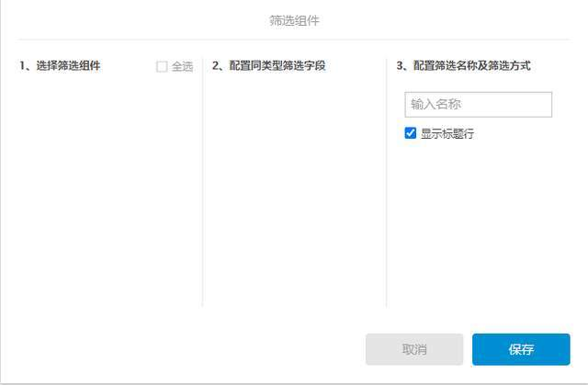Click the 取消 cancel button
Image resolution: width=588 pixels, height=385 pixels.
[x=414, y=349]
